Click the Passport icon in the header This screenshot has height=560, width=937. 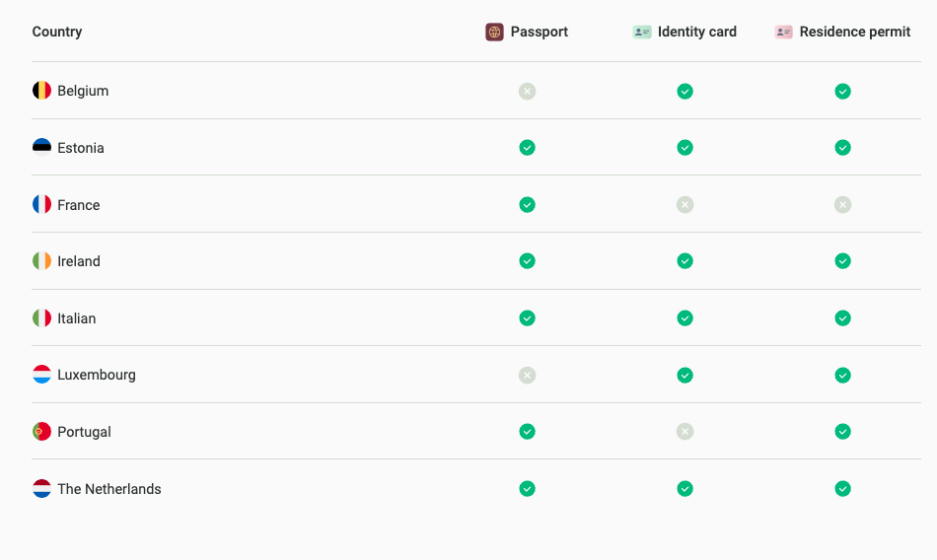coord(494,32)
